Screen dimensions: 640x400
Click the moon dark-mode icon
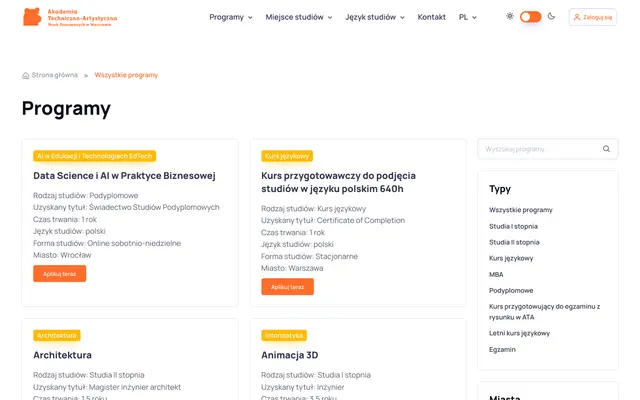(551, 16)
